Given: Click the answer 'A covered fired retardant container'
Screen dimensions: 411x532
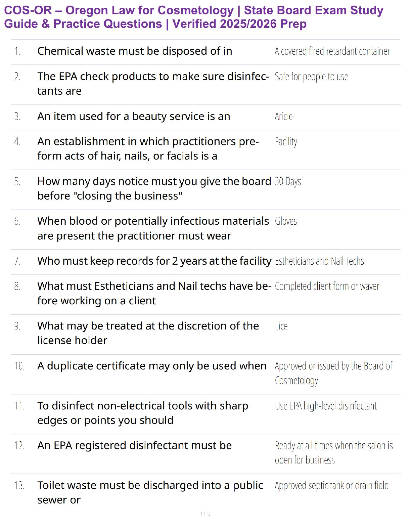Looking at the screenshot, I should (x=332, y=51).
